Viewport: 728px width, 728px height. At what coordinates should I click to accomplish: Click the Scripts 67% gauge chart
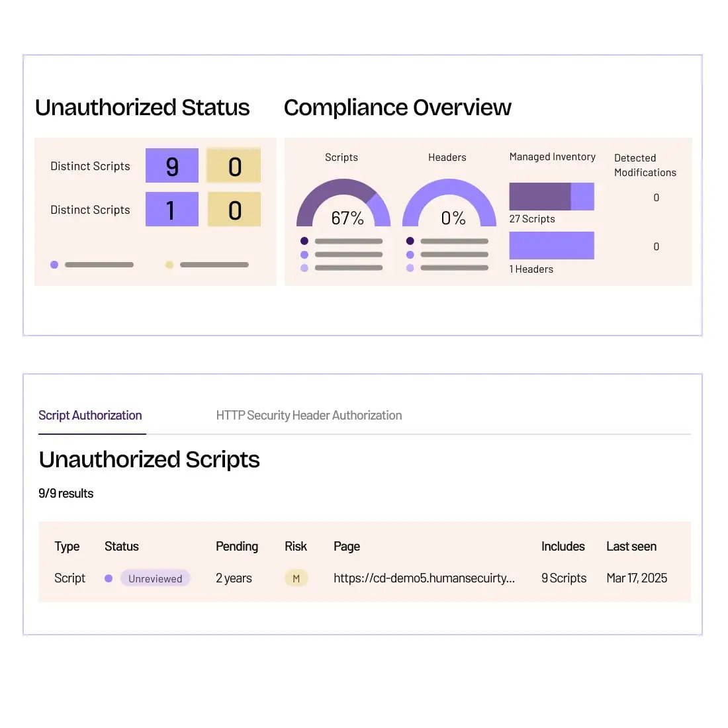click(x=343, y=205)
